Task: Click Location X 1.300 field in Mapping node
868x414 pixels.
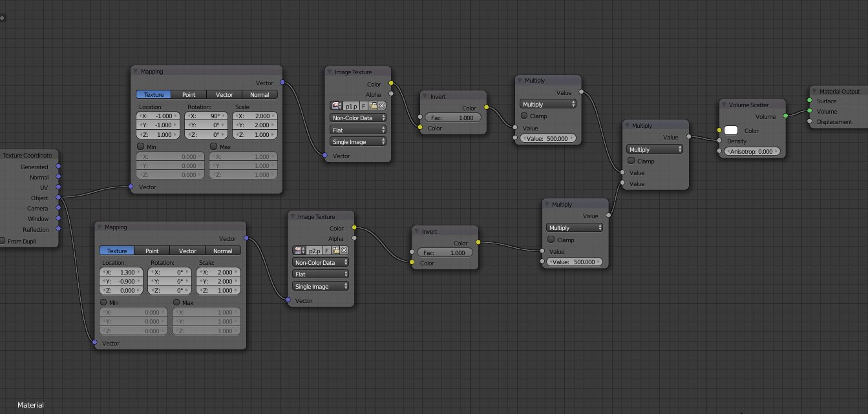Action: click(122, 273)
